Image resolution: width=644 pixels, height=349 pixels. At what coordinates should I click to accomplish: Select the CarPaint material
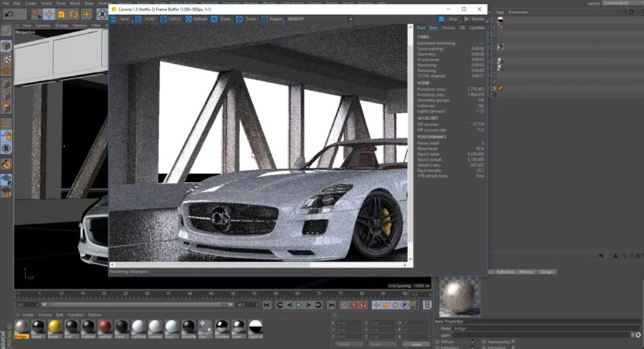tap(138, 328)
